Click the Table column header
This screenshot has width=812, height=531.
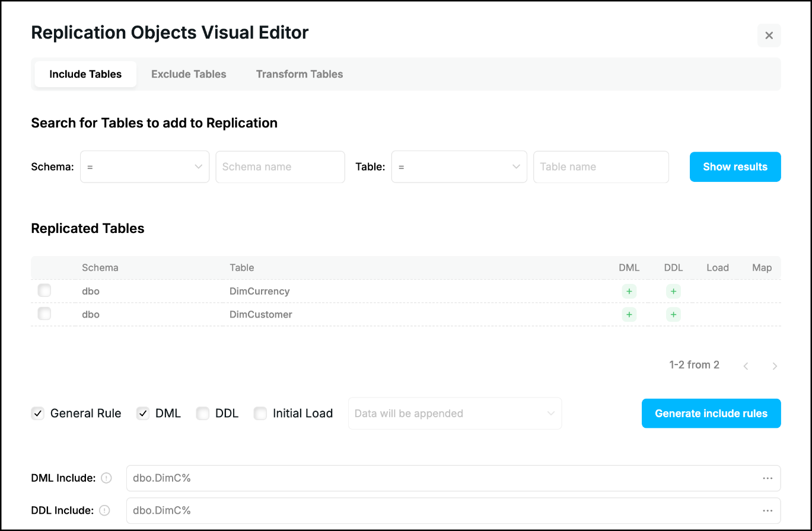pyautogui.click(x=242, y=268)
